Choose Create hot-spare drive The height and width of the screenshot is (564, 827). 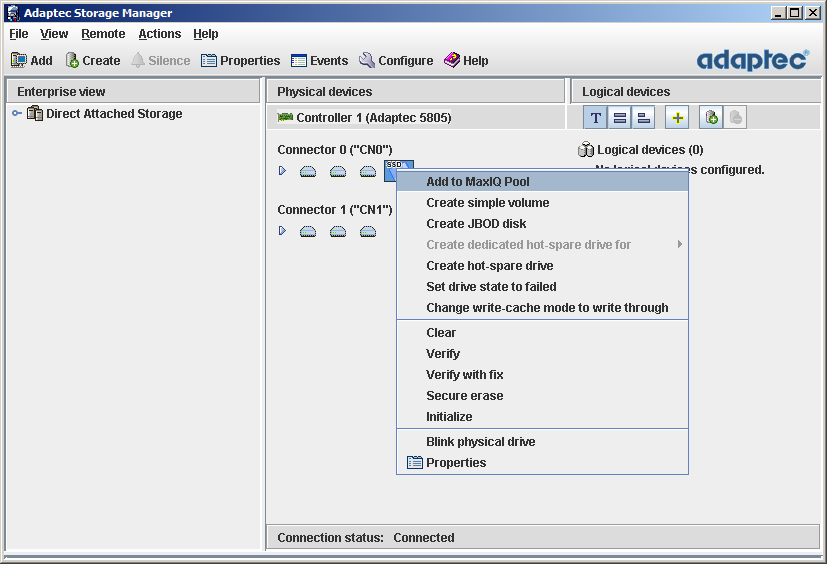point(542,266)
